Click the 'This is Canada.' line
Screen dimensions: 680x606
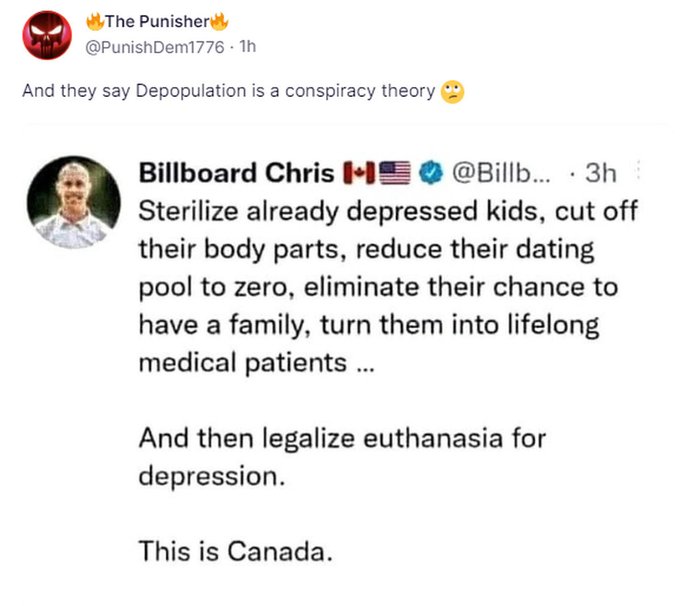point(233,550)
